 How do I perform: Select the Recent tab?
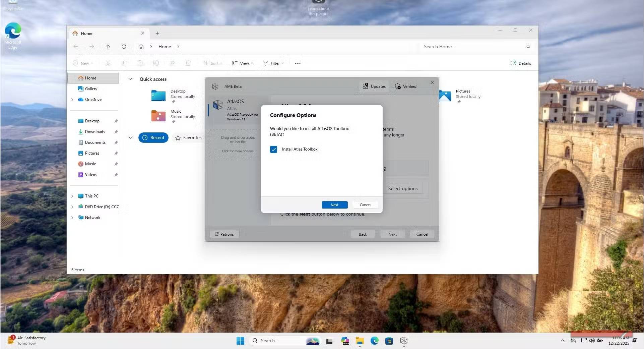tap(153, 137)
